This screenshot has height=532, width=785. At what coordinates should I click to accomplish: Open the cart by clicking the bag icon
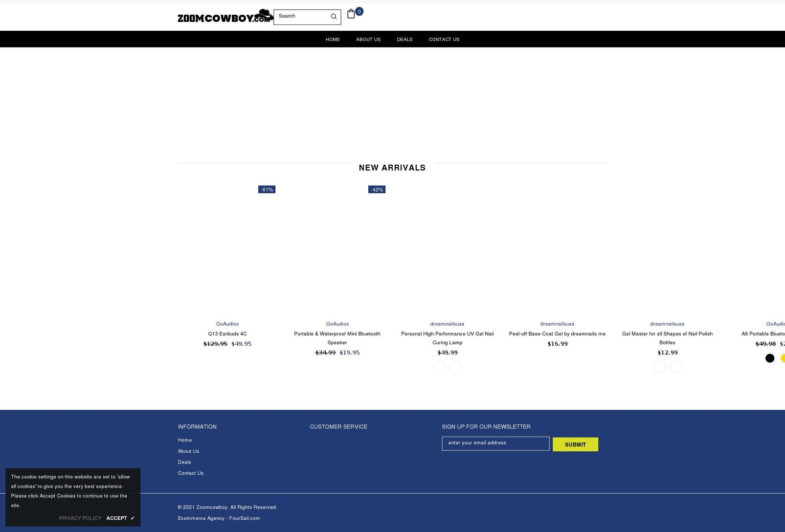click(x=351, y=14)
